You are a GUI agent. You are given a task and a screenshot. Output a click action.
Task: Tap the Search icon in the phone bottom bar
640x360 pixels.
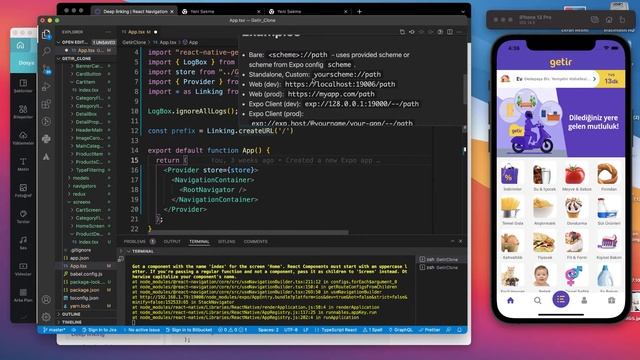(538, 300)
